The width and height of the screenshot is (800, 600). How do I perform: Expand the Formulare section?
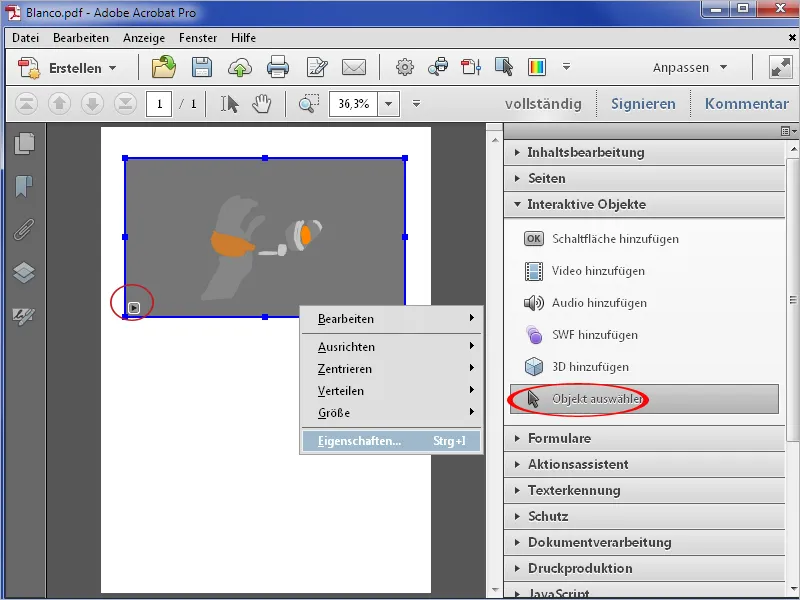pos(644,438)
